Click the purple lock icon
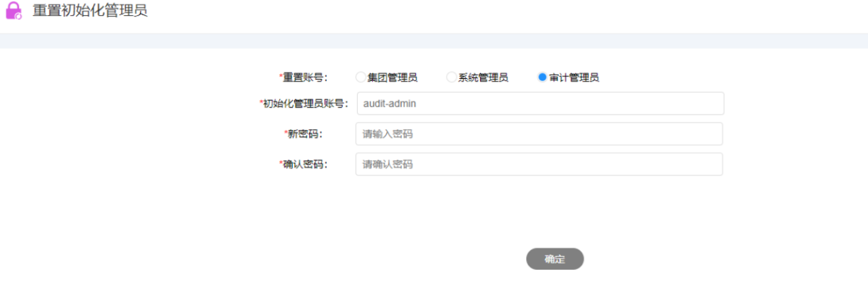The height and width of the screenshot is (285, 868). point(14,11)
